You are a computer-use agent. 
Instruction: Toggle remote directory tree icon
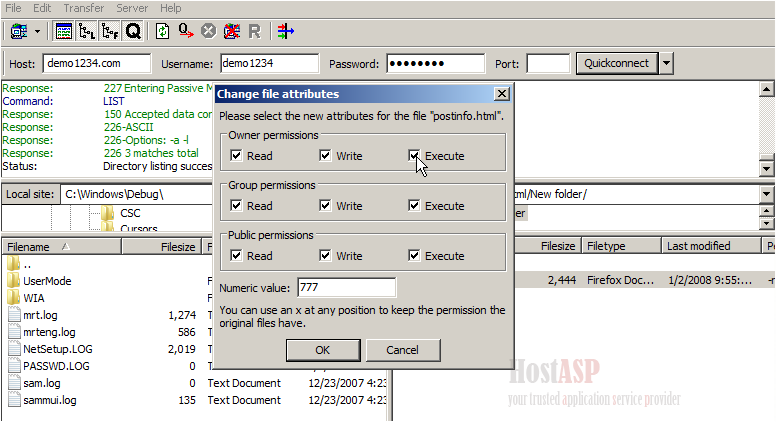pos(110,32)
